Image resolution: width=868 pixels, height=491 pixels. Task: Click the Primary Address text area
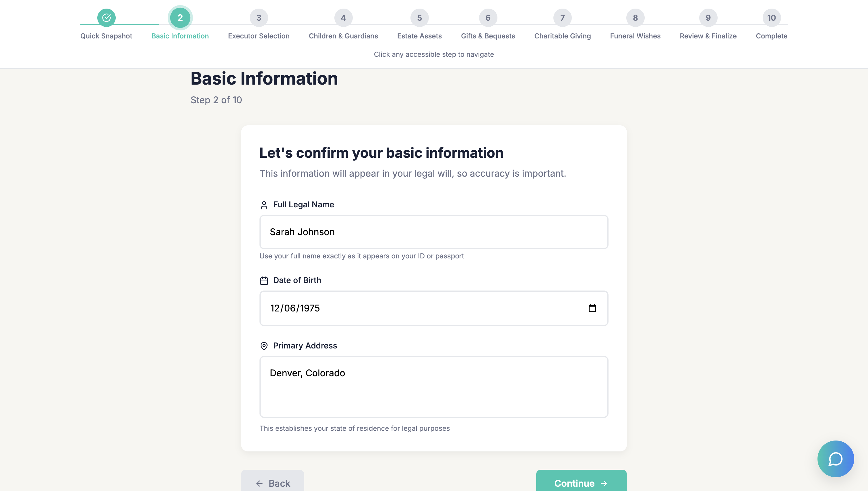(x=434, y=386)
